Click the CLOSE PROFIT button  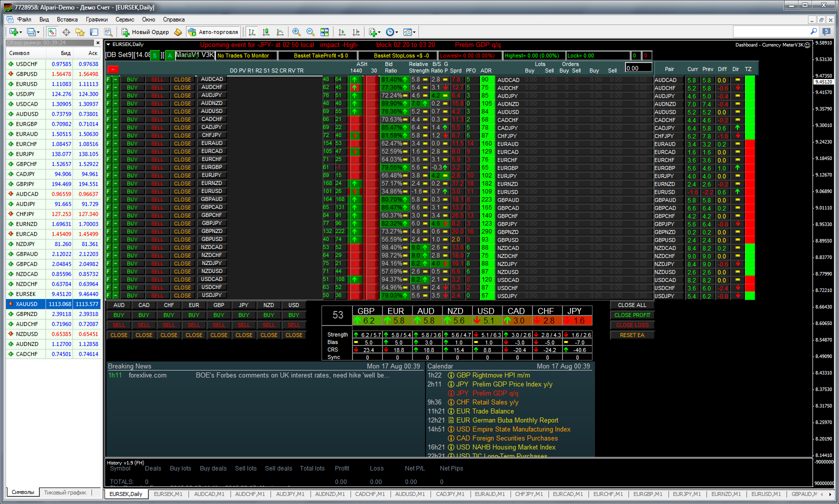point(632,315)
